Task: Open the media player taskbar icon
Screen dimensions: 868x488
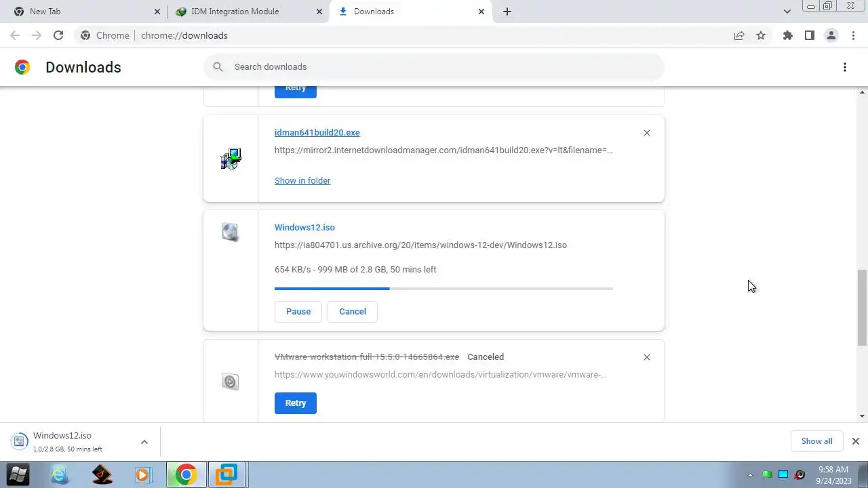Action: [142, 474]
